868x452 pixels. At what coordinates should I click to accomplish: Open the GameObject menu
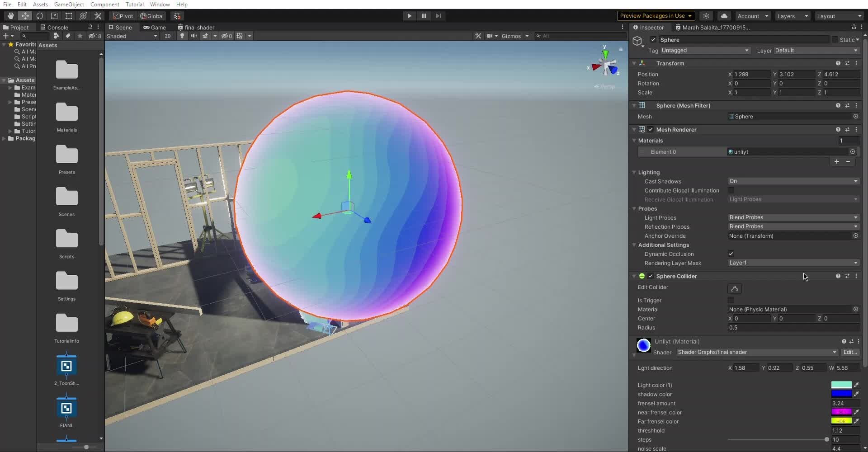pos(69,4)
